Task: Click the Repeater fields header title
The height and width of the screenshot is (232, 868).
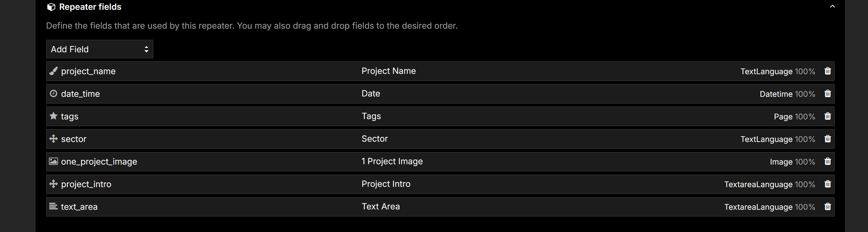Action: [x=90, y=7]
